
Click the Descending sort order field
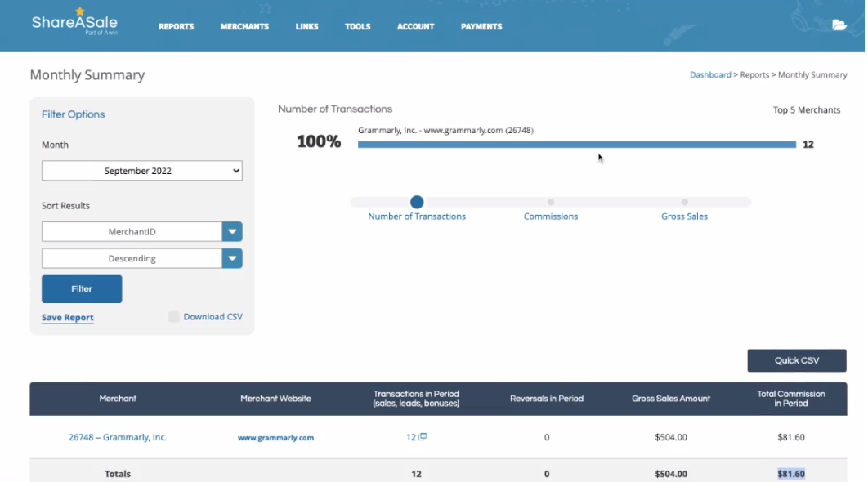pos(132,258)
